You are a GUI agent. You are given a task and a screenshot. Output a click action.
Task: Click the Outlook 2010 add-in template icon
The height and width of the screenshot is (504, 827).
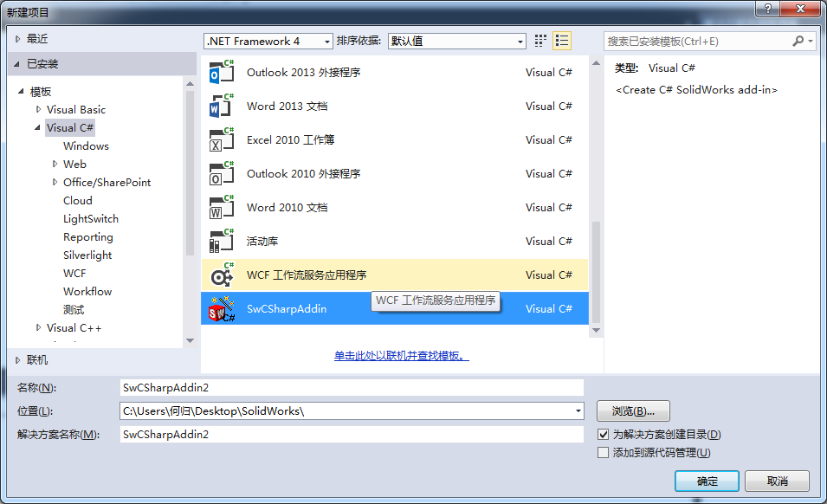222,173
